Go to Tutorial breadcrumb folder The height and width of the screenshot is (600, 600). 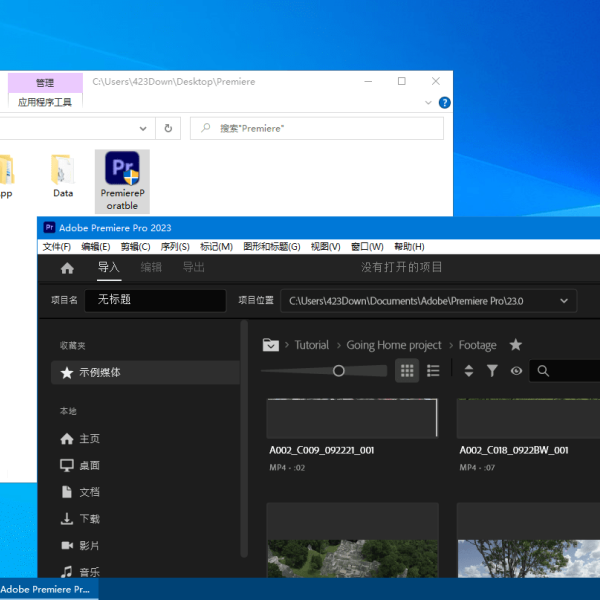pos(311,345)
